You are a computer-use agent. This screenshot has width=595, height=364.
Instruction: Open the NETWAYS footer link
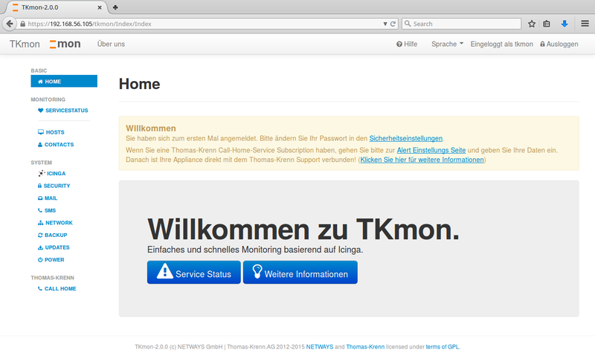320,347
